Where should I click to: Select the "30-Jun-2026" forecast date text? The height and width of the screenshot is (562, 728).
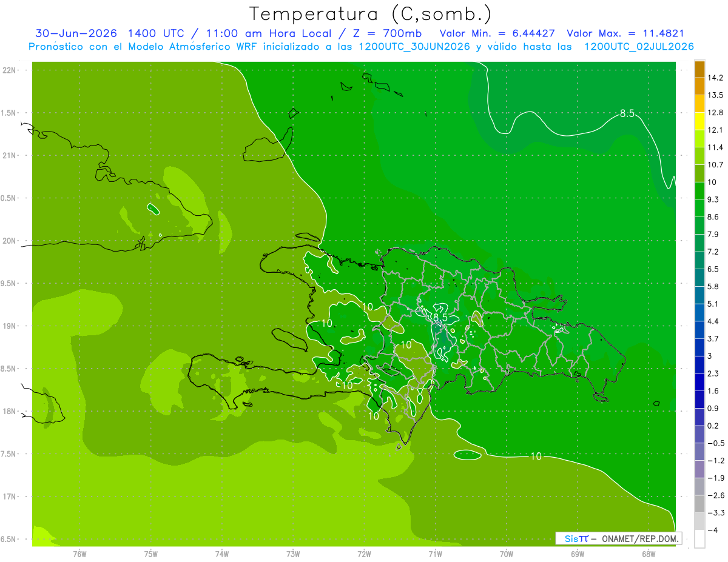(76, 33)
